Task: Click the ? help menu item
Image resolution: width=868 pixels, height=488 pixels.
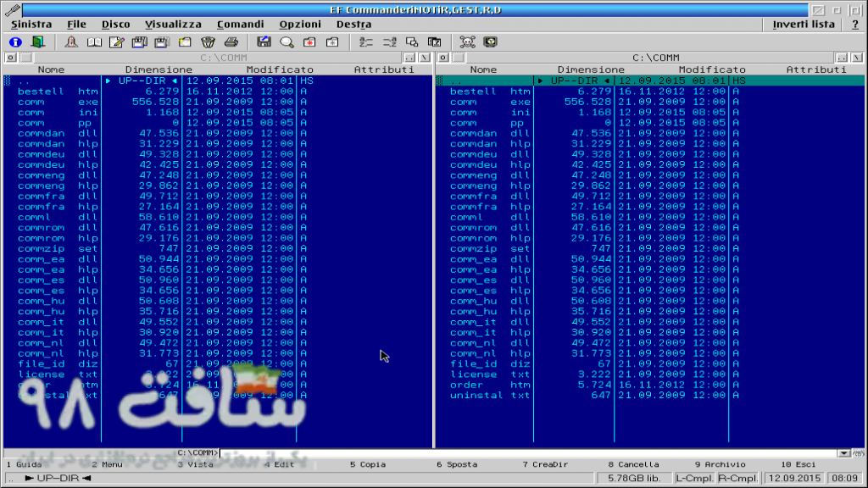Action: pos(855,25)
